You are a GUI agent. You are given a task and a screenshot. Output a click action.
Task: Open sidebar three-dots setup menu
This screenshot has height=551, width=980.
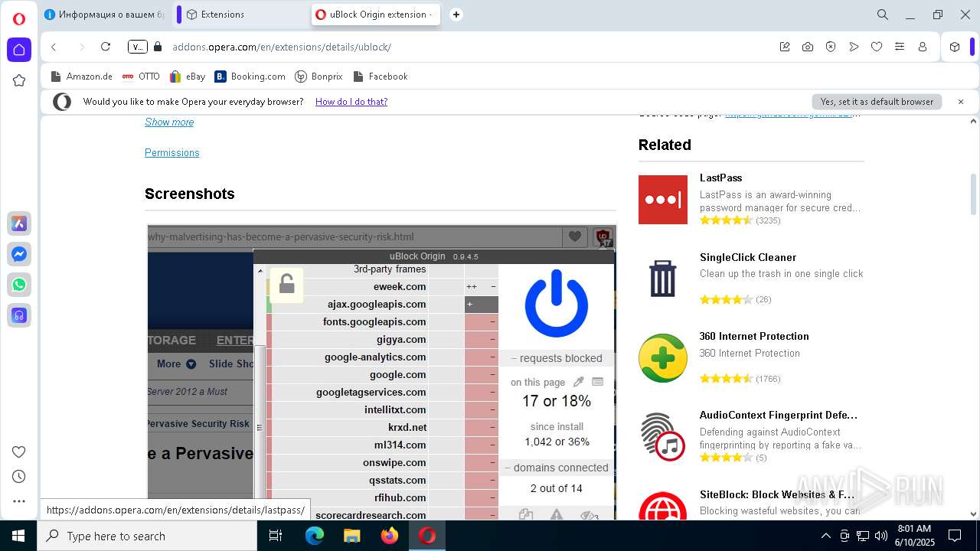pyautogui.click(x=19, y=501)
